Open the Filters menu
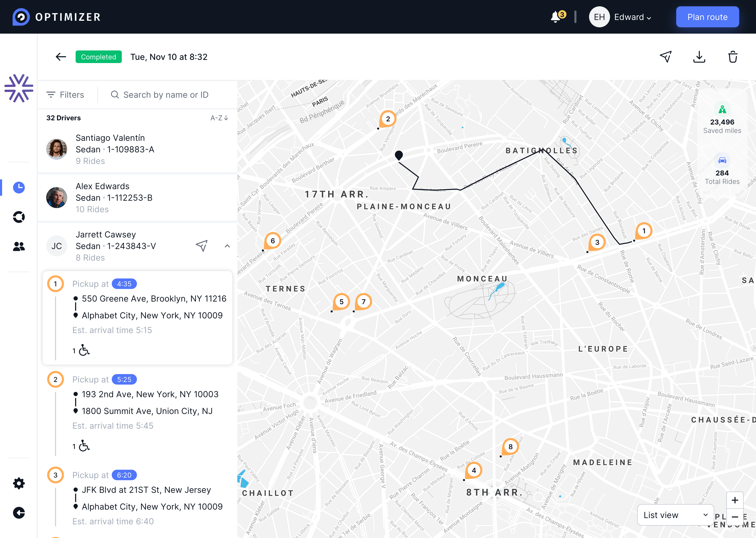756x538 pixels. tap(66, 95)
